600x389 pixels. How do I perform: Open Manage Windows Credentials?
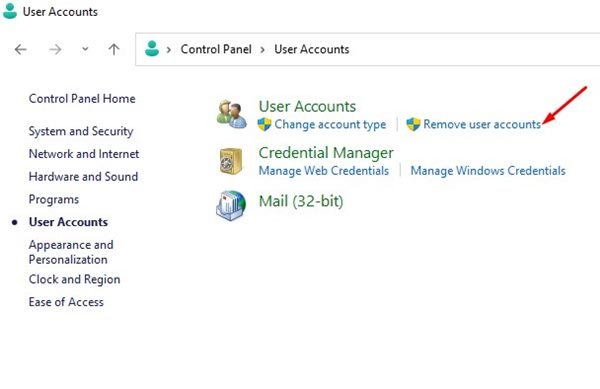[488, 171]
